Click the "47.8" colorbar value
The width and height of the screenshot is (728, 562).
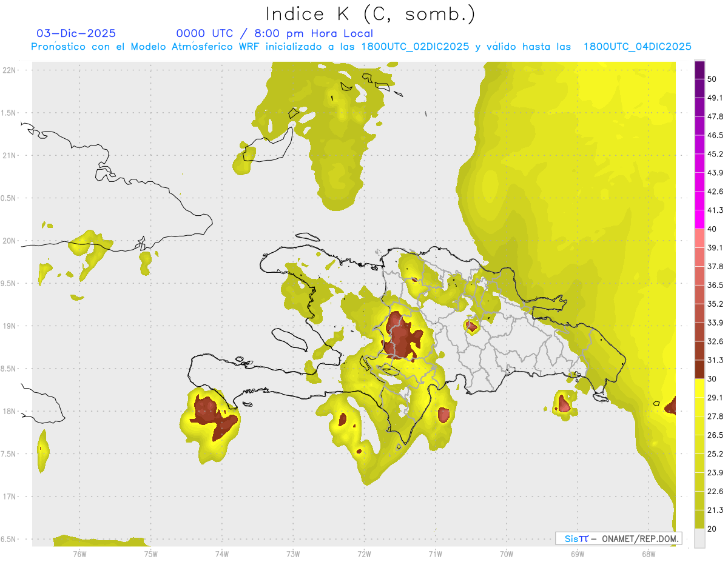[x=715, y=116]
